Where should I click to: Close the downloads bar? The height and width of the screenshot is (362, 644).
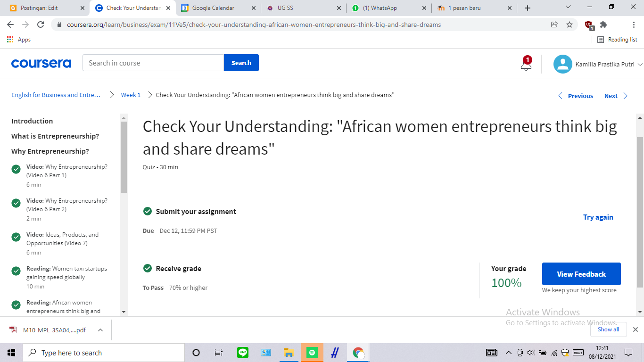coord(635,329)
